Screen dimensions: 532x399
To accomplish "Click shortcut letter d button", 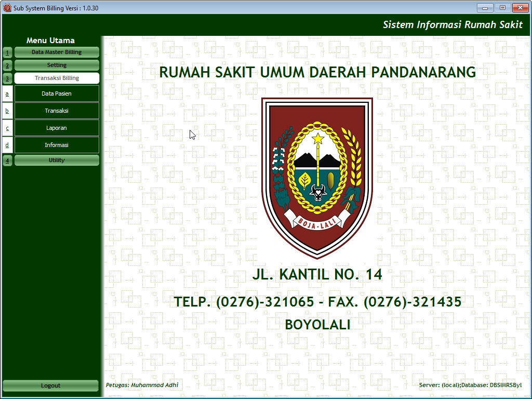I will (x=7, y=145).
